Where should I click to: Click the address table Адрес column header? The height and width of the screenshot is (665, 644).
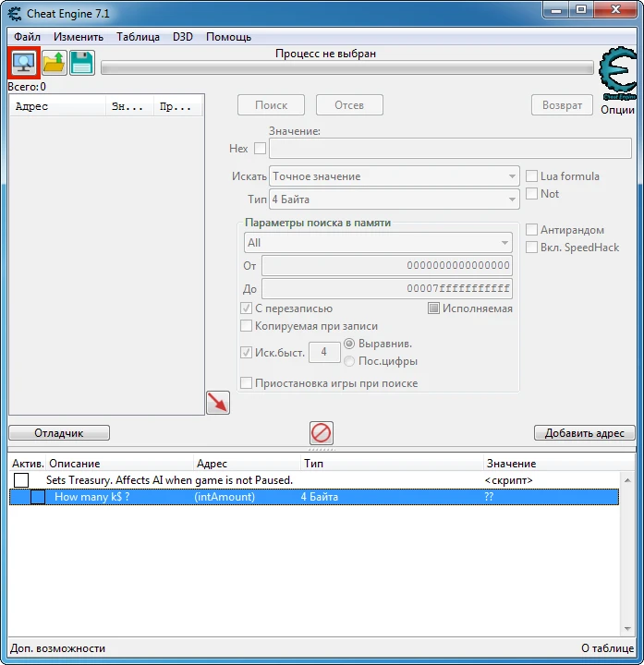[248, 464]
